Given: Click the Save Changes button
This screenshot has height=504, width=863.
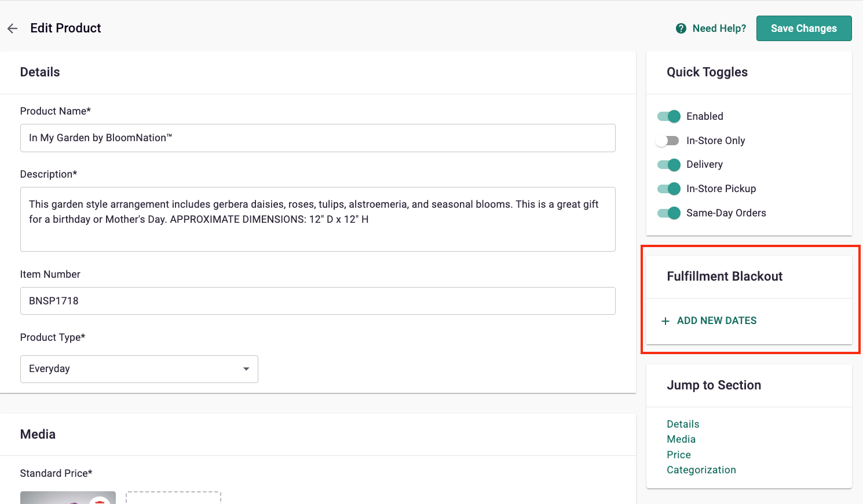Looking at the screenshot, I should coord(804,28).
